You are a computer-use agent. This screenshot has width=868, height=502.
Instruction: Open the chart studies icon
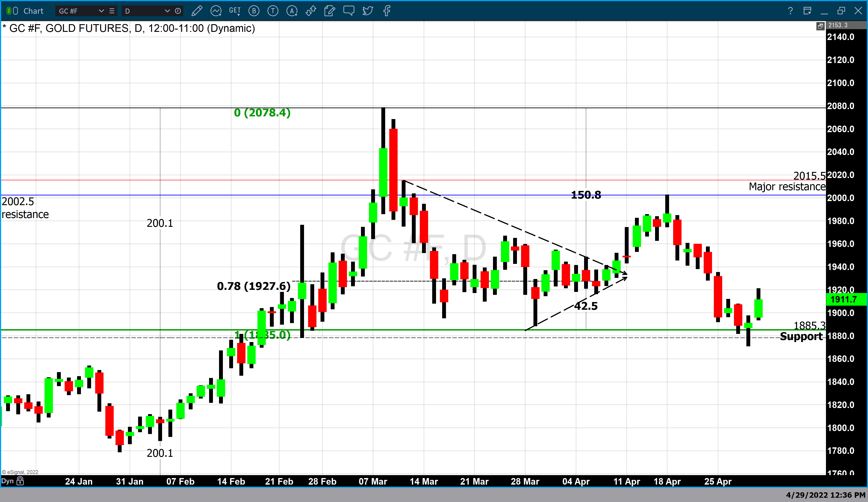pyautogui.click(x=216, y=11)
